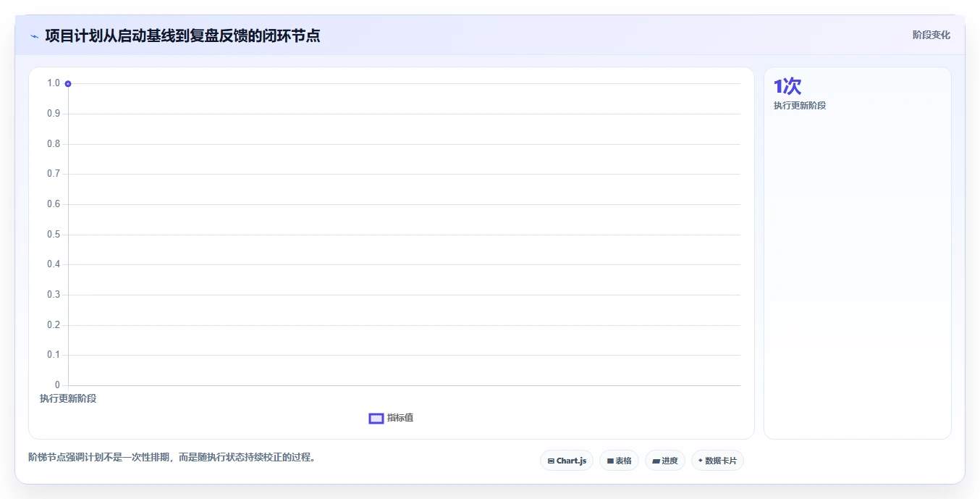Click the y-axis tick label 0.5

(x=54, y=234)
